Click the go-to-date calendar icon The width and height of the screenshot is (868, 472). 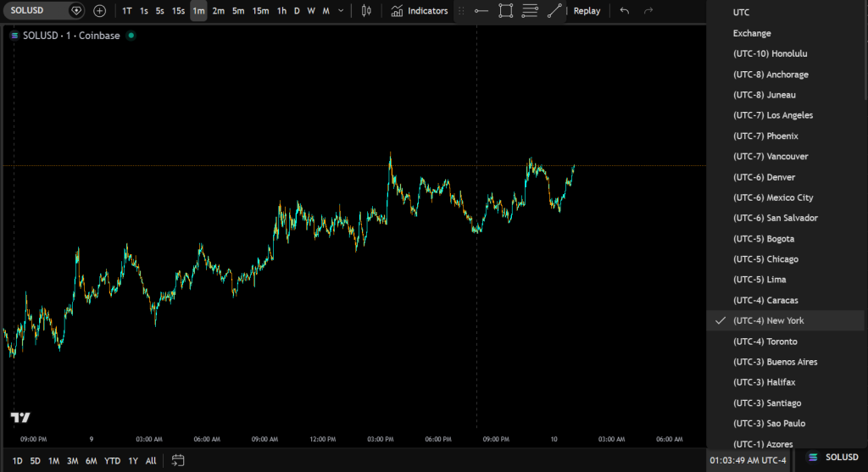click(x=178, y=460)
